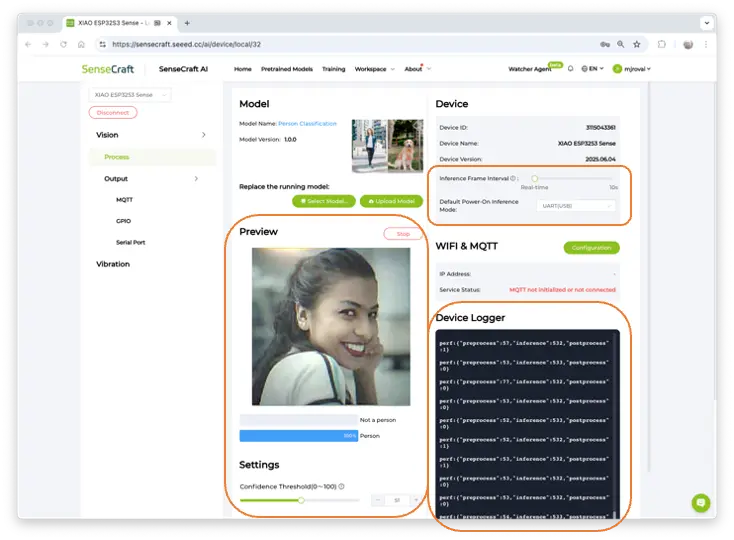Go to the Training page
The height and width of the screenshot is (540, 734).
(x=333, y=69)
